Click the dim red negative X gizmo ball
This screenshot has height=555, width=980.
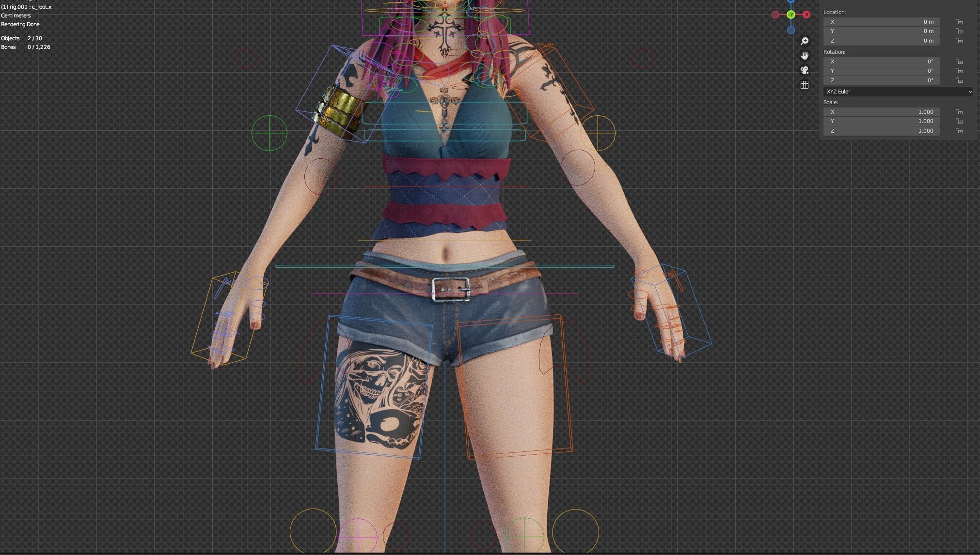pyautogui.click(x=775, y=15)
